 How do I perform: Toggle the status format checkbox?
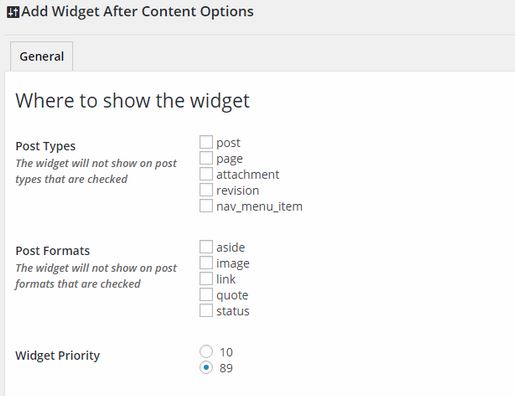206,311
